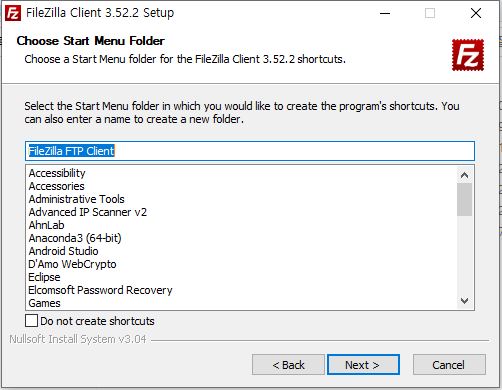Click the folder list scroll up arrow

(x=464, y=175)
